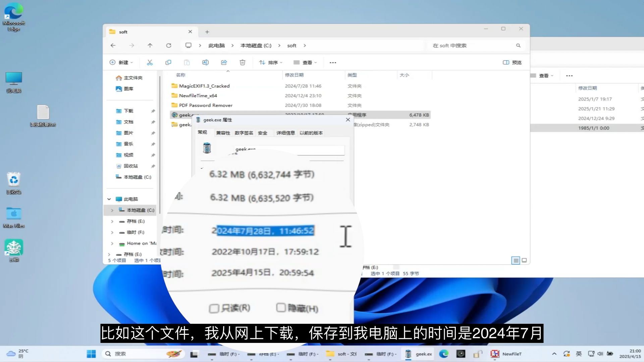Select the PDF Password Remover folder
This screenshot has height=362, width=644.
pyautogui.click(x=206, y=106)
